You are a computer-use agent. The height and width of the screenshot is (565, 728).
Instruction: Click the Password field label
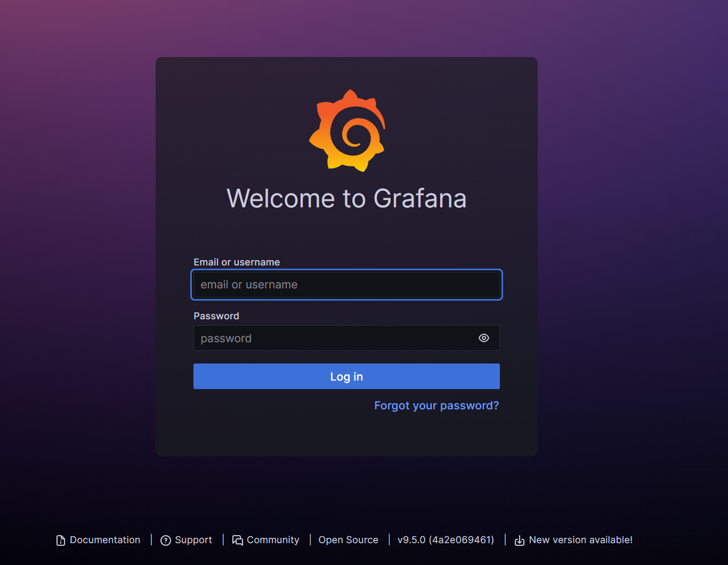(x=216, y=316)
